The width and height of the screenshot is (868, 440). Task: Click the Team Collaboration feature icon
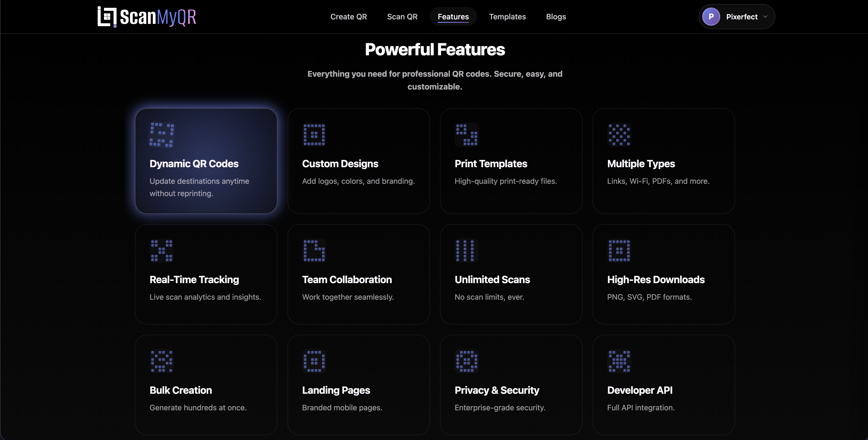point(314,250)
